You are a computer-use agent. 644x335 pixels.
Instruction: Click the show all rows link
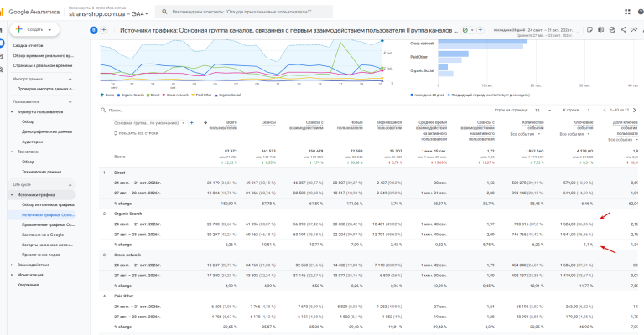[136, 133]
